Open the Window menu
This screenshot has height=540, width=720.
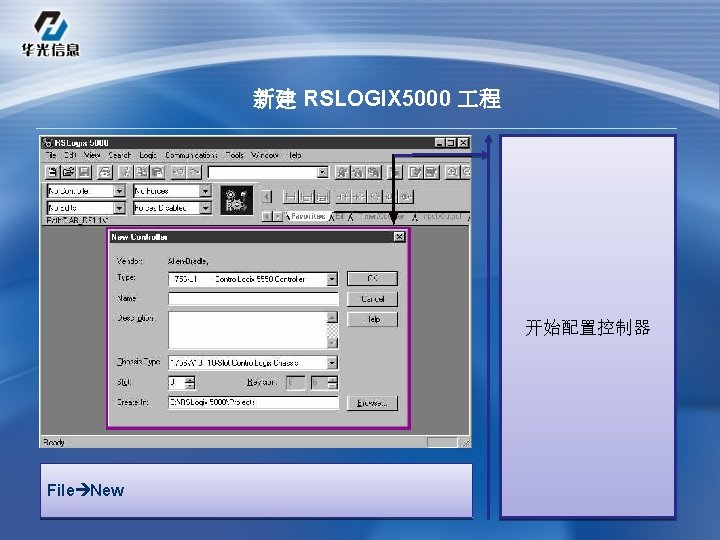click(x=265, y=155)
